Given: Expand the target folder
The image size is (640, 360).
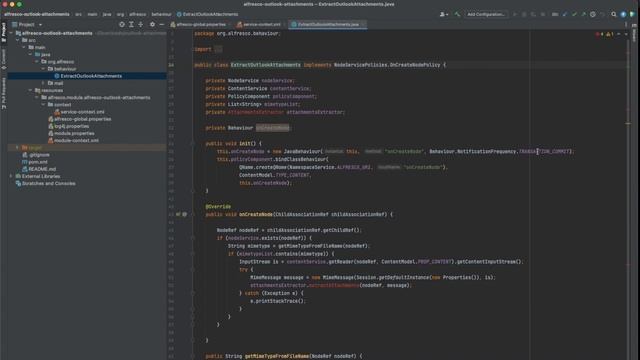Looking at the screenshot, I should pyautogui.click(x=18, y=147).
